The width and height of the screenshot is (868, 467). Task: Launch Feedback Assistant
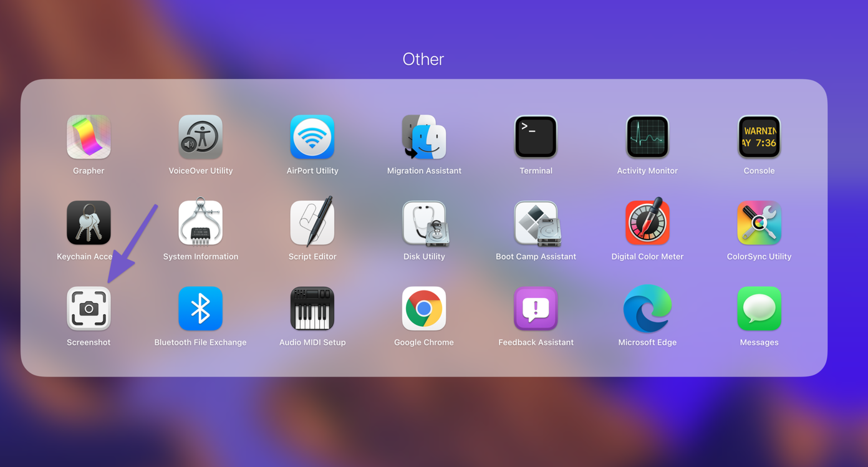click(536, 309)
